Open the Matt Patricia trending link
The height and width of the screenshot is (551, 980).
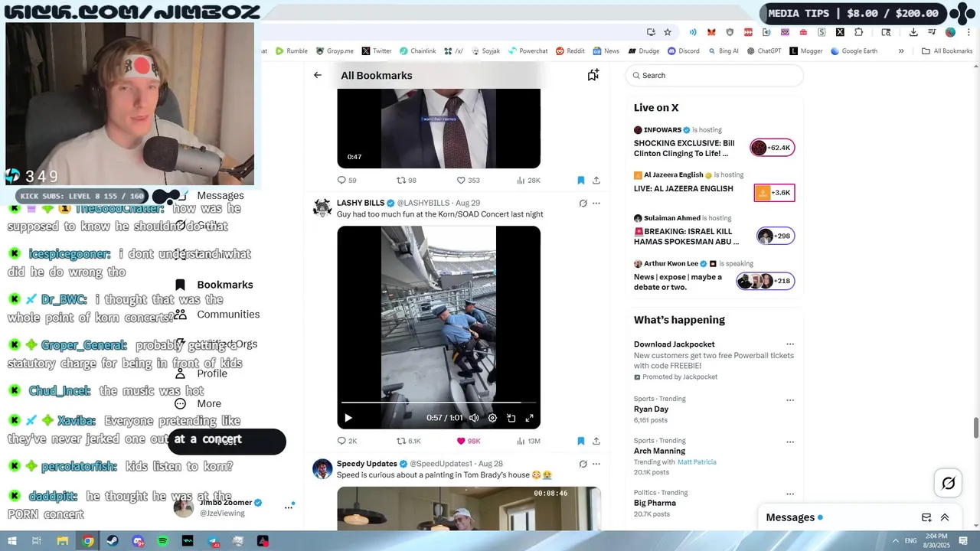click(697, 462)
